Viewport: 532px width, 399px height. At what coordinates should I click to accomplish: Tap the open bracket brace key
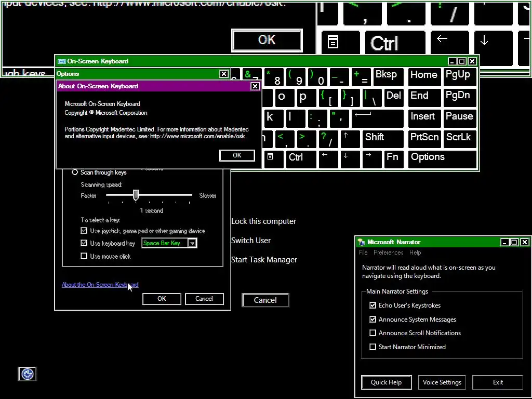click(328, 98)
